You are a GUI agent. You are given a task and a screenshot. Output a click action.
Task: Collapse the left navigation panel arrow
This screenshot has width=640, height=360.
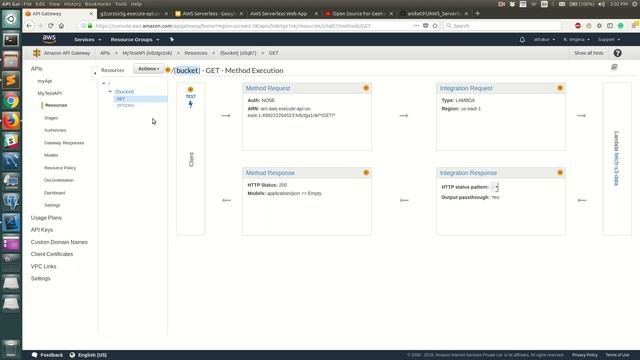[x=95, y=73]
